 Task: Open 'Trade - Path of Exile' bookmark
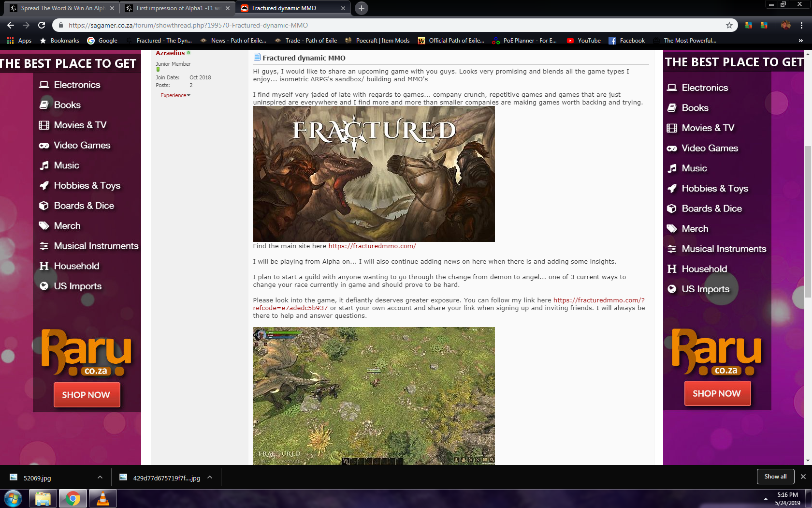click(x=305, y=41)
